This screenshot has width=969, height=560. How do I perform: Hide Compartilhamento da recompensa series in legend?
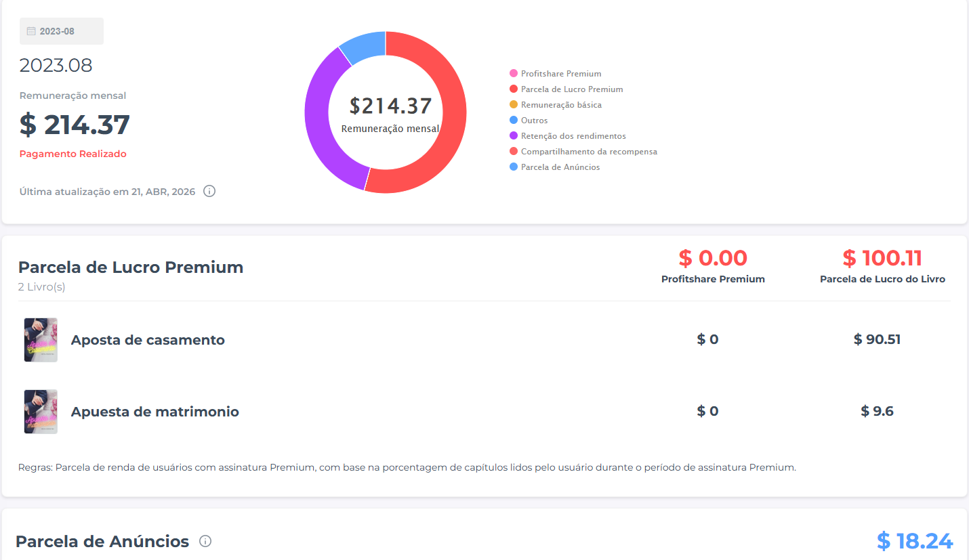point(588,152)
